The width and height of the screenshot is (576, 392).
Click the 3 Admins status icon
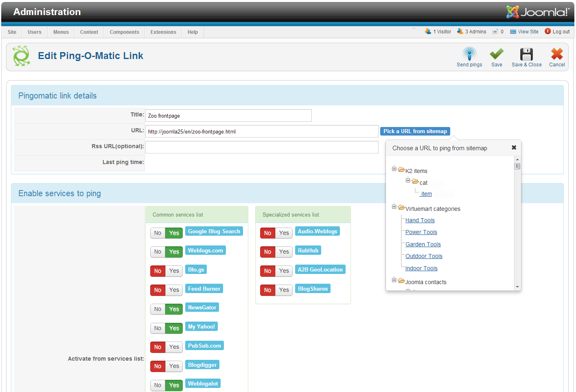click(460, 31)
